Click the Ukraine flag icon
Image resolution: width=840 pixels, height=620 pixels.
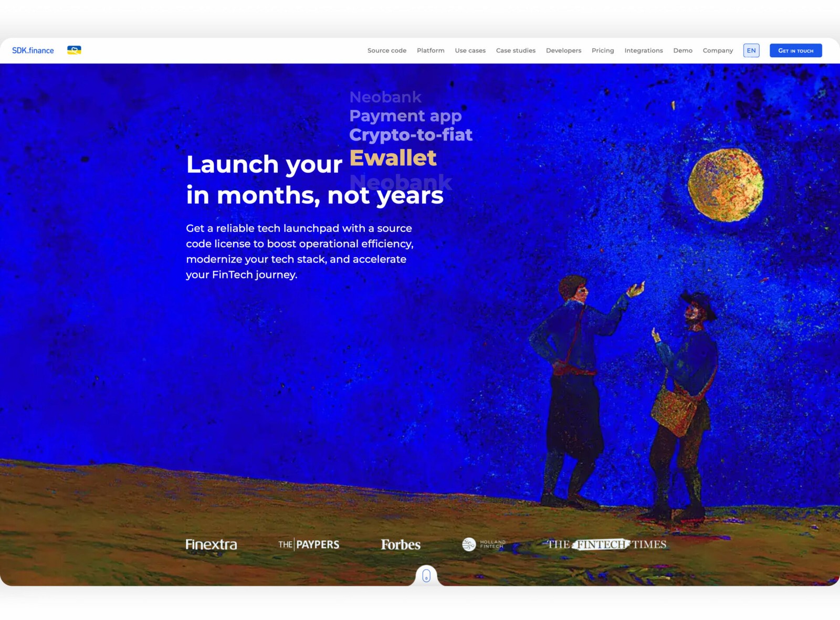74,50
